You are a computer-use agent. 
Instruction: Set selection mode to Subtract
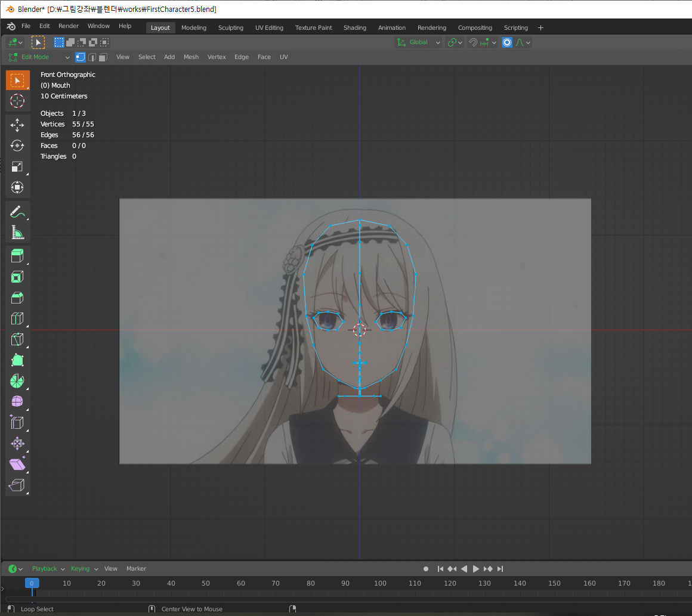pos(82,42)
